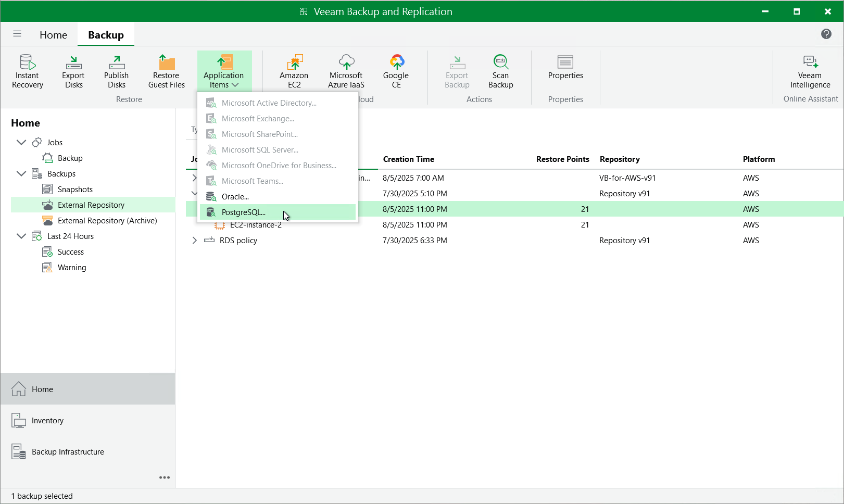Viewport: 844px width, 504px height.
Task: Click the Inventory view icon
Action: click(x=19, y=420)
